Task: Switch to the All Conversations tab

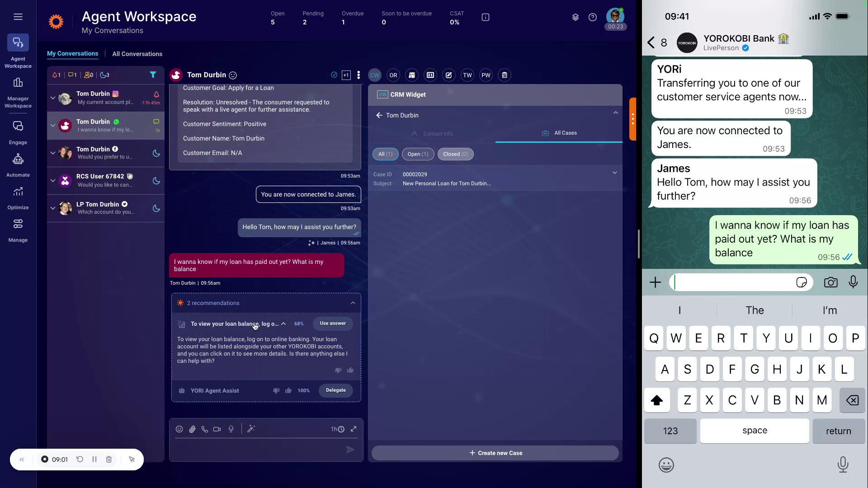Action: (137, 54)
